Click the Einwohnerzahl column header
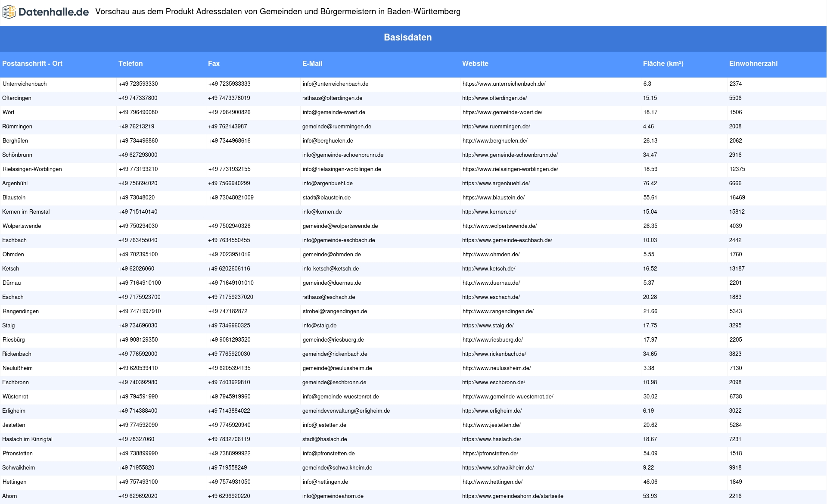The width and height of the screenshot is (827, 504). (x=753, y=63)
